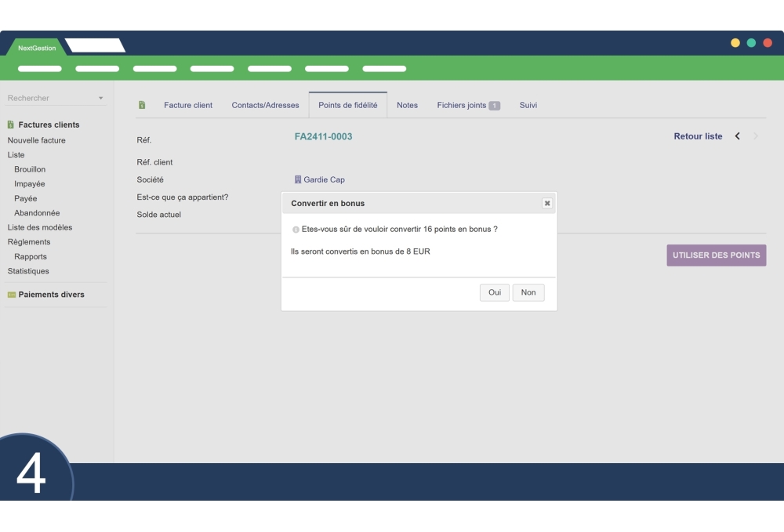Click the info icon in the dialog

click(296, 230)
